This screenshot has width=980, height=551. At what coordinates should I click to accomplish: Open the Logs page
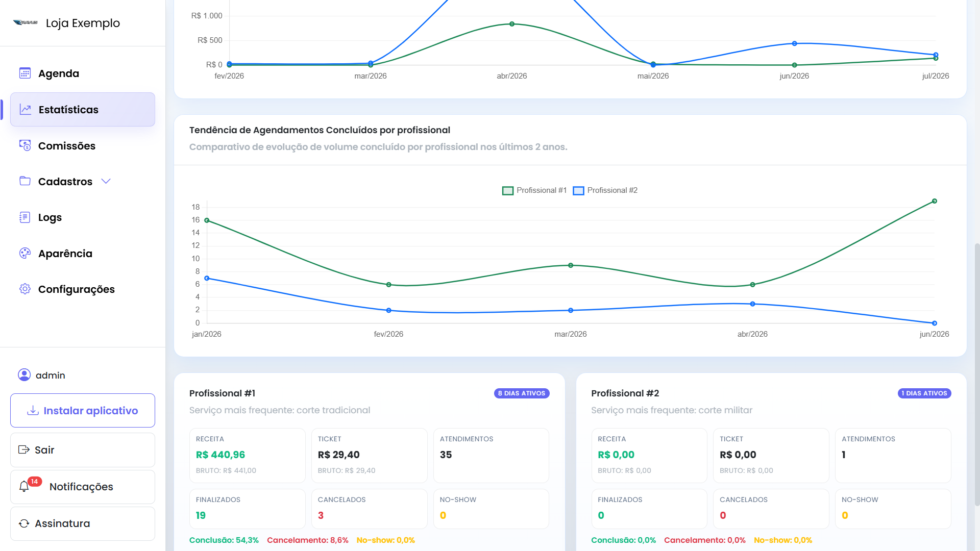point(83,217)
